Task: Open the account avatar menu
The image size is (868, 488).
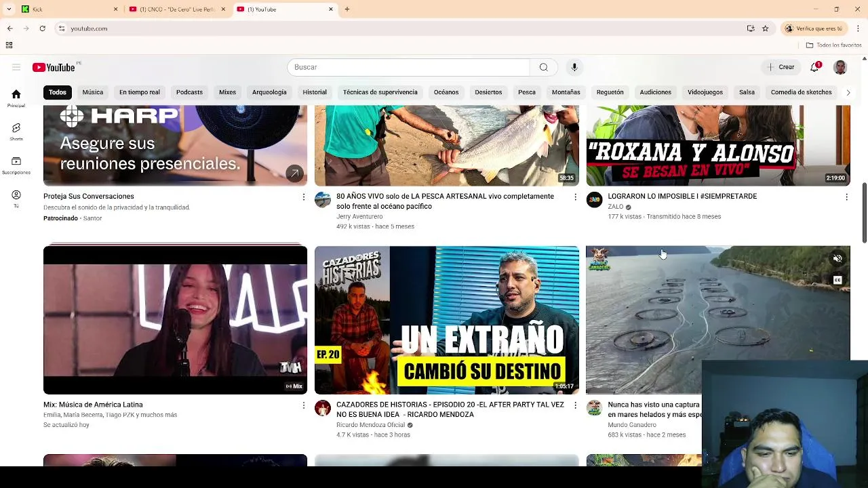Action: click(840, 67)
